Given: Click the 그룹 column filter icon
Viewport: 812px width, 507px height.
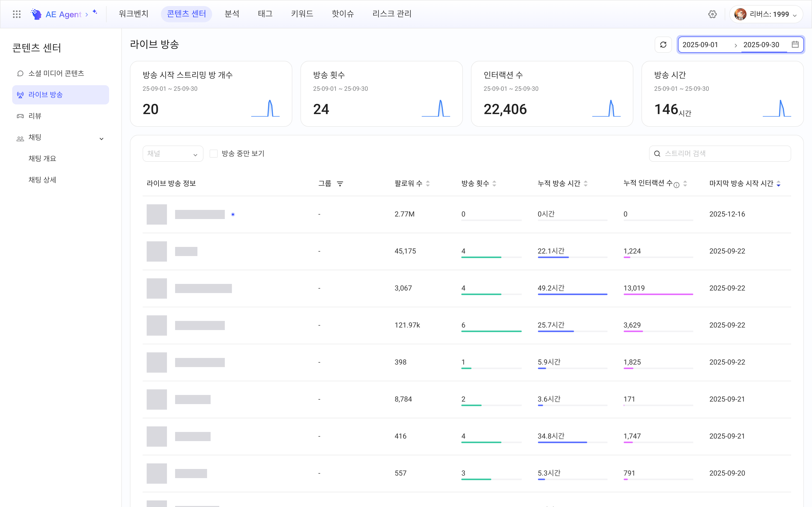Looking at the screenshot, I should 340,184.
